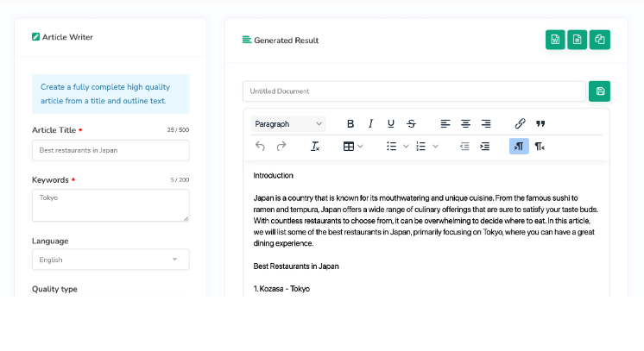Toggle bold formatting in editor toolbar
The width and height of the screenshot is (644, 351).
(350, 123)
